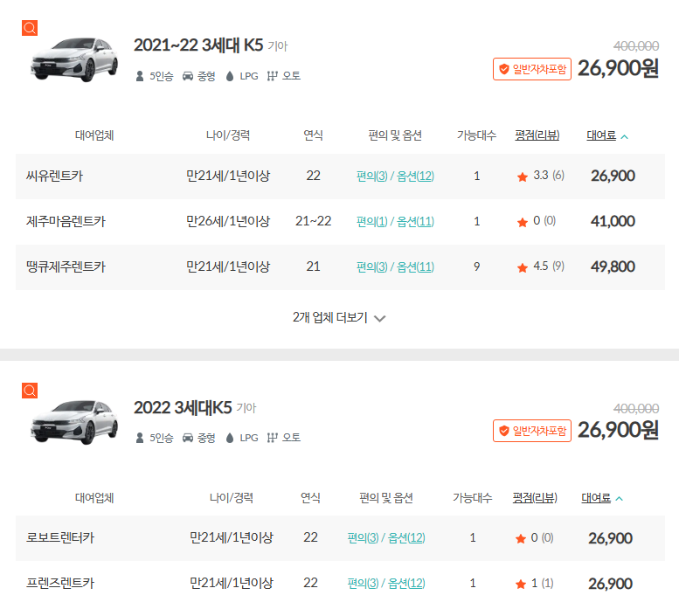Click 26,900 price in 로보트렌터카 row
The image size is (679, 616).
click(x=610, y=538)
